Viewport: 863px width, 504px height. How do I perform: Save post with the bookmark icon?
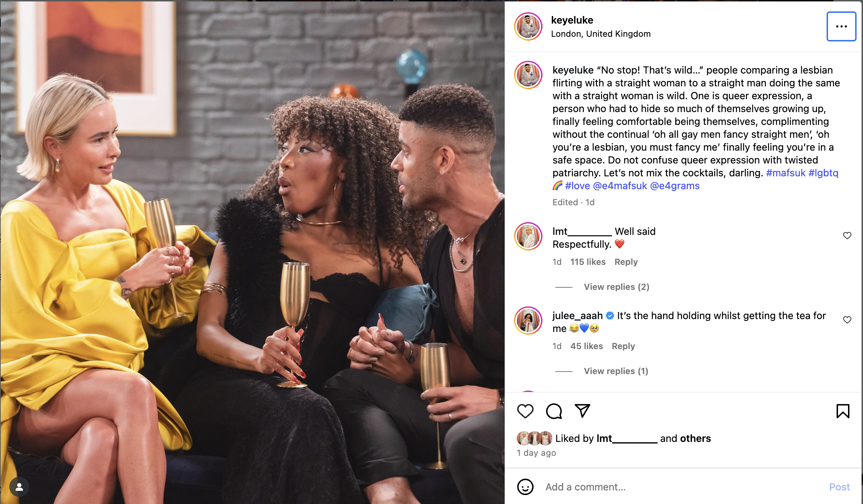[843, 411]
